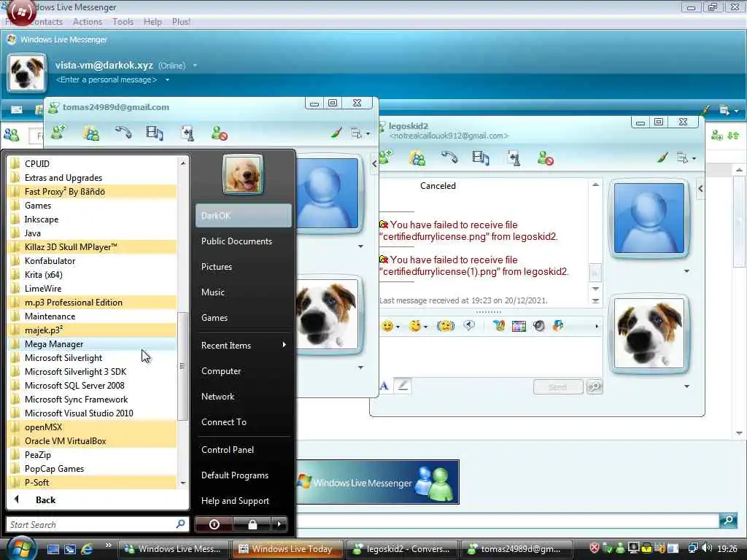This screenshot has height=560, width=747.
Task: Open the online status dropdown next to vista-vm@darkok.xyz
Action: click(x=195, y=65)
